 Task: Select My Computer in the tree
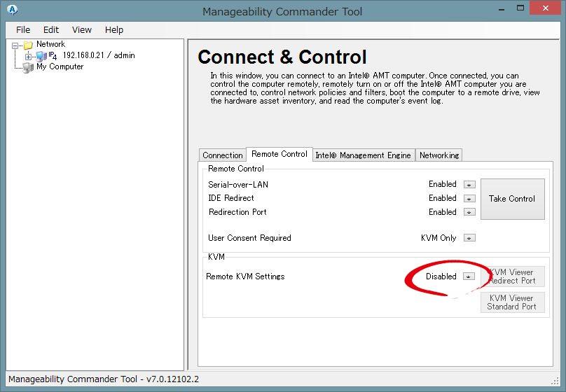(60, 66)
